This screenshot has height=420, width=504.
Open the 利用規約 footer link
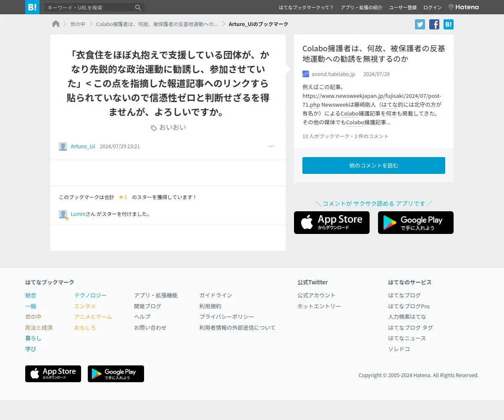tap(210, 306)
